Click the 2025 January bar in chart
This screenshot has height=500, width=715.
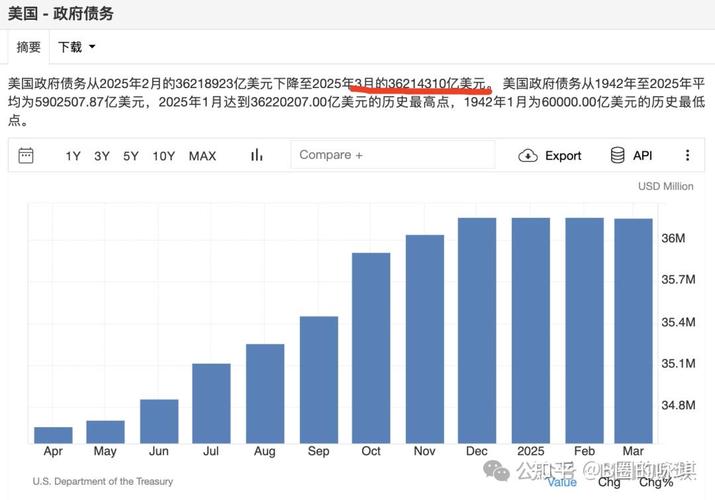pos(531,330)
